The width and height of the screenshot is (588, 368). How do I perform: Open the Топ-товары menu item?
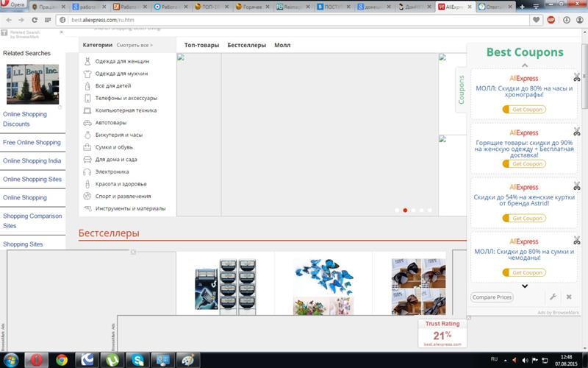201,45
